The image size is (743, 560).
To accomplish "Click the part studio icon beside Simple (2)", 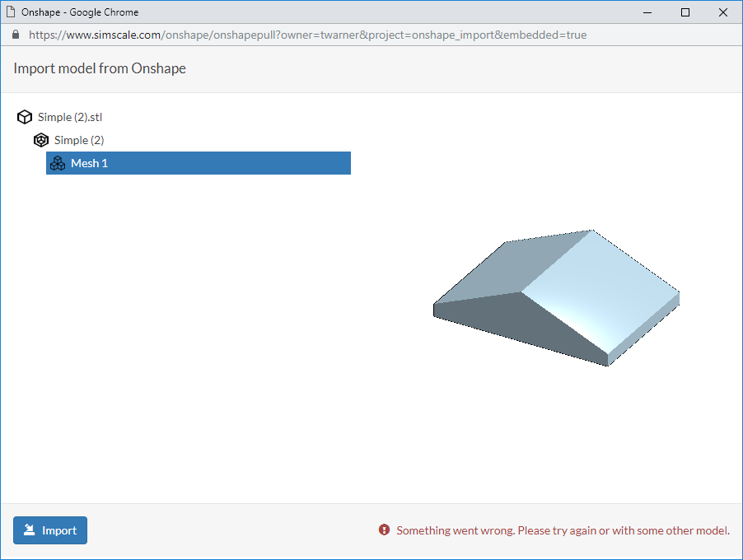I will click(x=41, y=140).
